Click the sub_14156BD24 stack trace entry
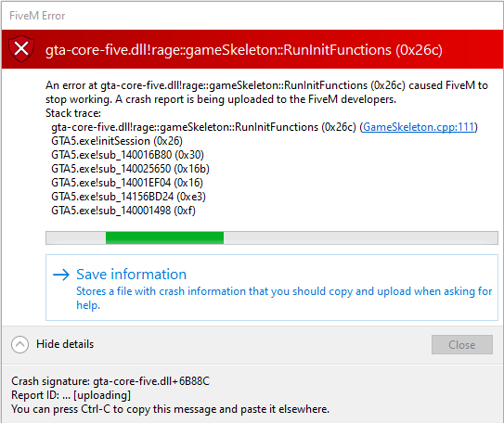504x423 pixels. pos(129,197)
